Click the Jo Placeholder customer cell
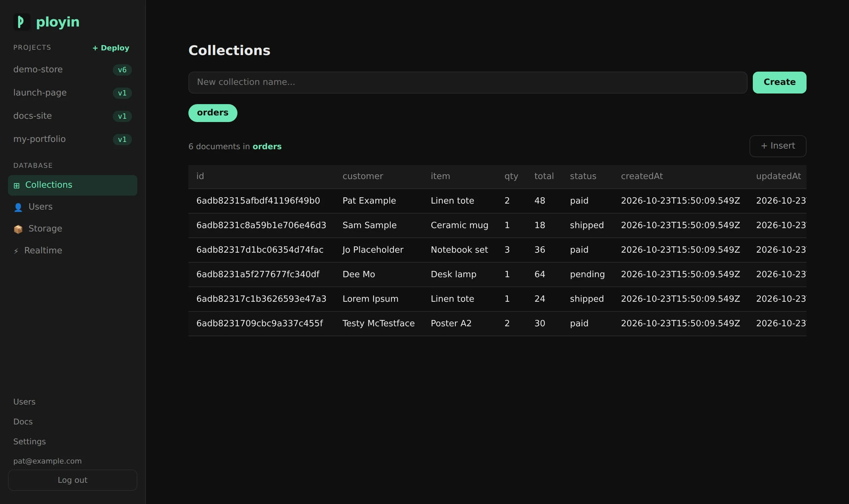 click(373, 250)
